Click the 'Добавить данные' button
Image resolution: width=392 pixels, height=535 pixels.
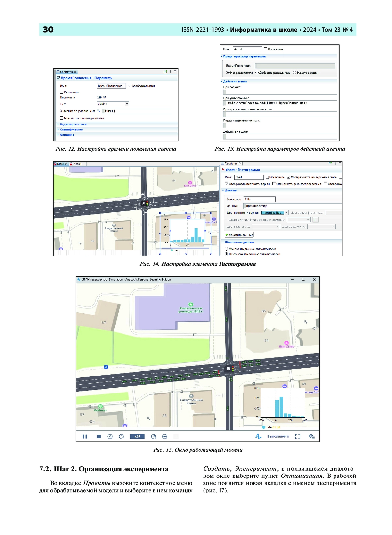[x=239, y=235]
